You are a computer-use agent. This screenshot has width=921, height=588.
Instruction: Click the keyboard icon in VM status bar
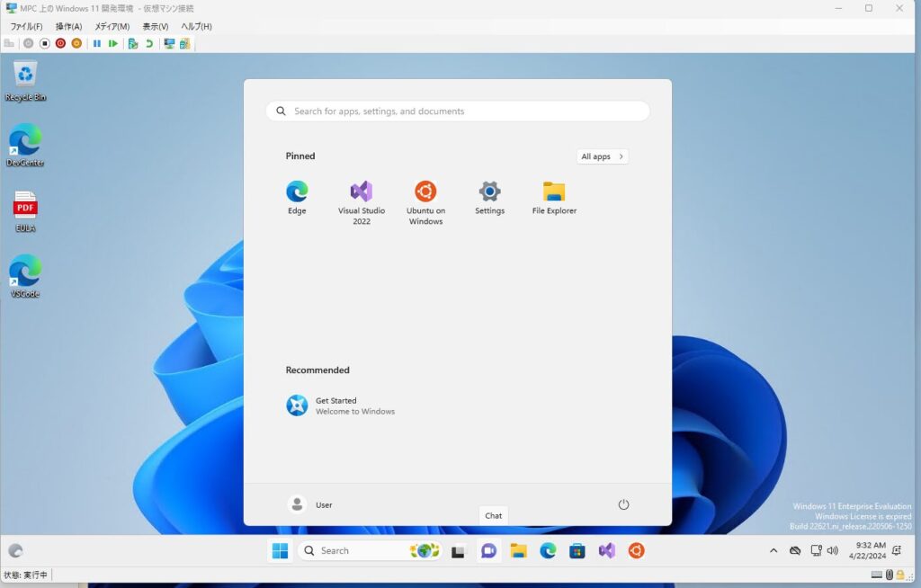[x=876, y=575]
